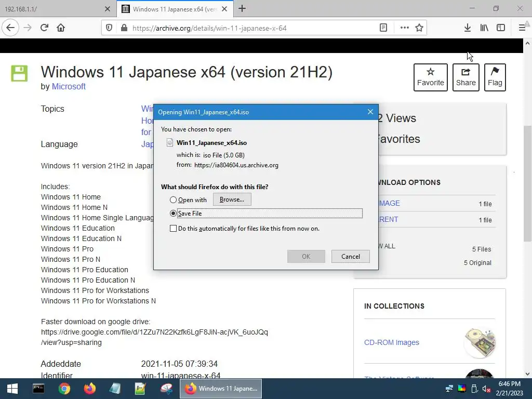This screenshot has height=399, width=532.
Task: Click Browse to choose an application
Action: click(232, 199)
